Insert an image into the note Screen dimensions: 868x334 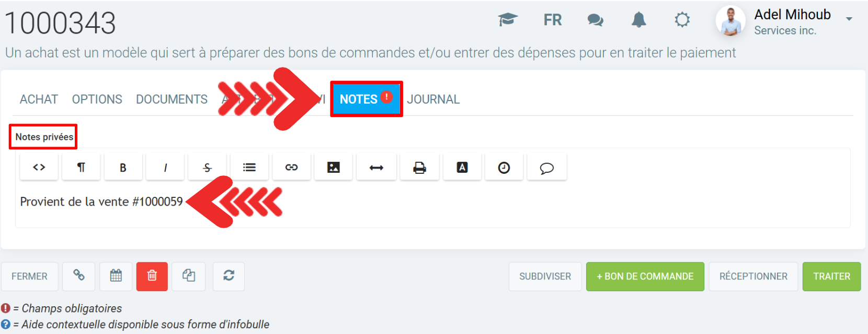click(334, 168)
